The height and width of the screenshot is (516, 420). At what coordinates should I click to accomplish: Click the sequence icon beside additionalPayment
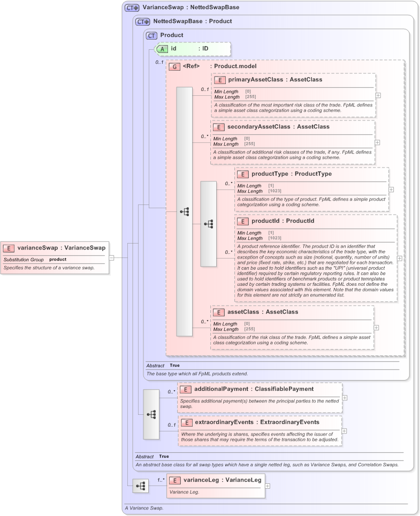tap(151, 414)
